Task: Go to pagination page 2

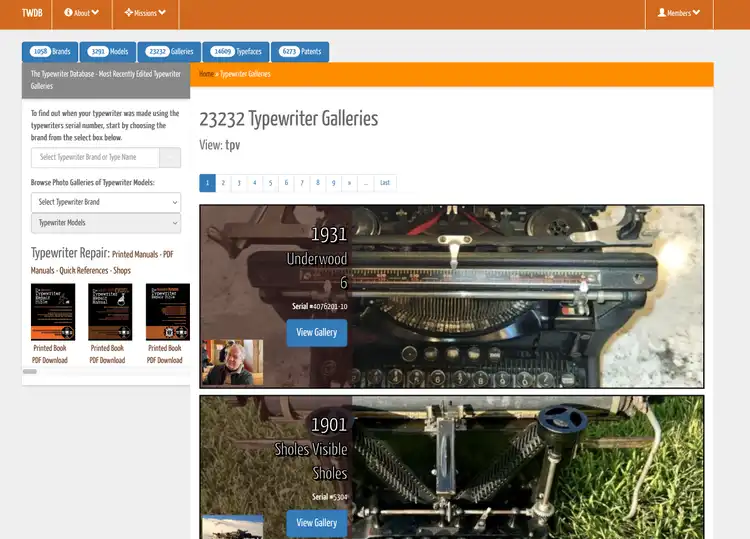Action: point(223,183)
